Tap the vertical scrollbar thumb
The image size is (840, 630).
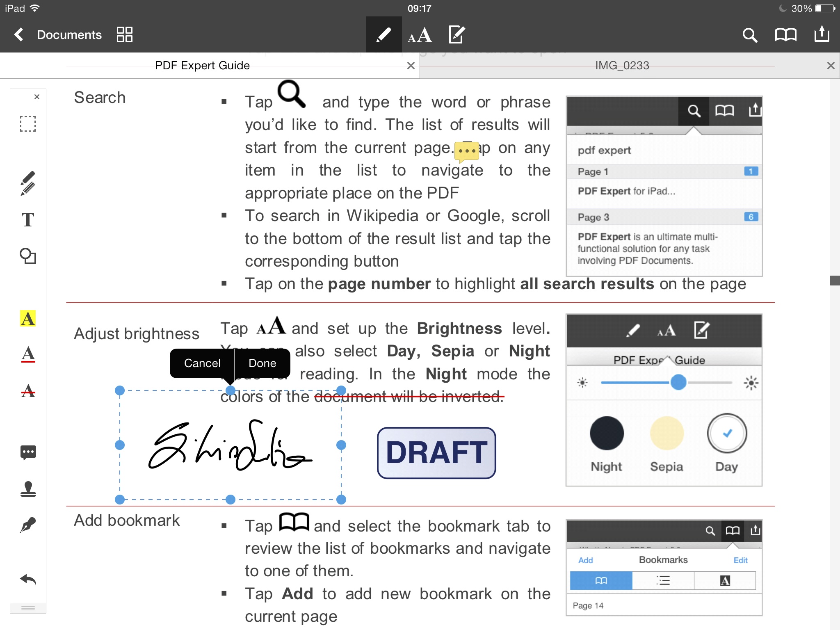835,281
